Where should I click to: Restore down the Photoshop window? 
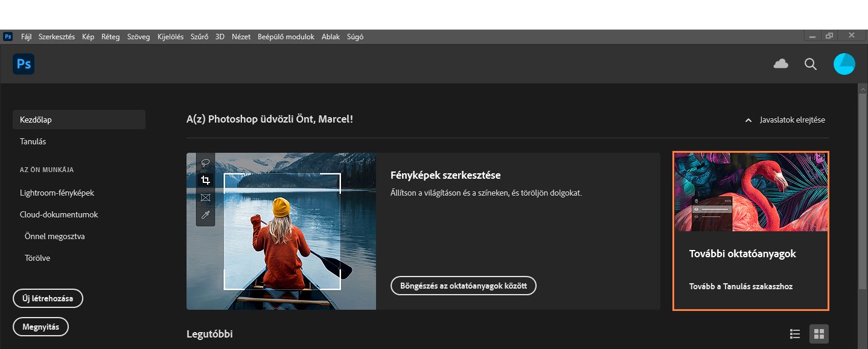829,36
